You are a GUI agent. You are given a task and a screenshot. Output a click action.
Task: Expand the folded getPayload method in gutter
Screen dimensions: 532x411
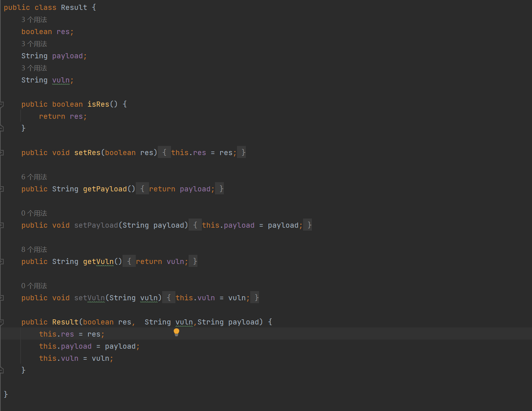point(1,189)
